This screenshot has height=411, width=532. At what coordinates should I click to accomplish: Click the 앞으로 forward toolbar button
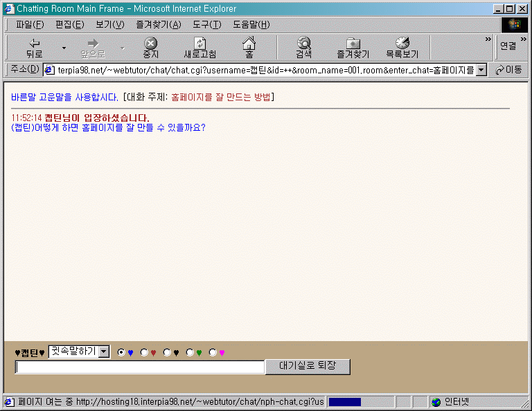[93, 48]
